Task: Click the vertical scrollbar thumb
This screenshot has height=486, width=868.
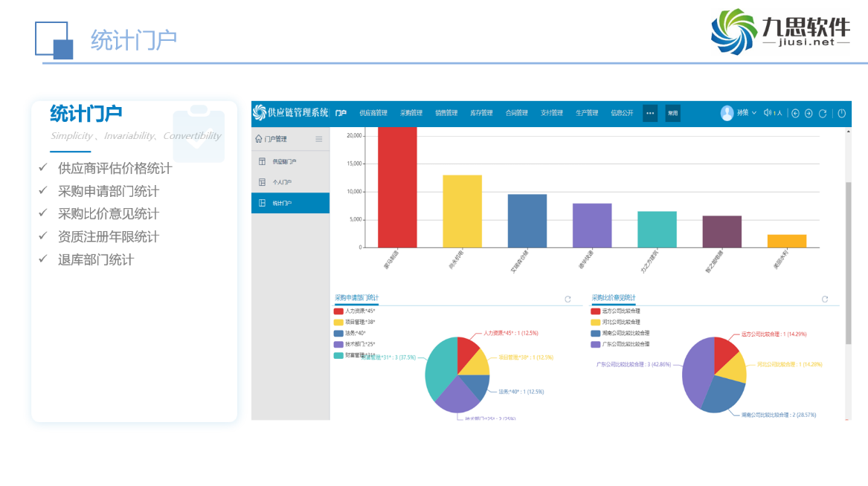Action: 848,263
